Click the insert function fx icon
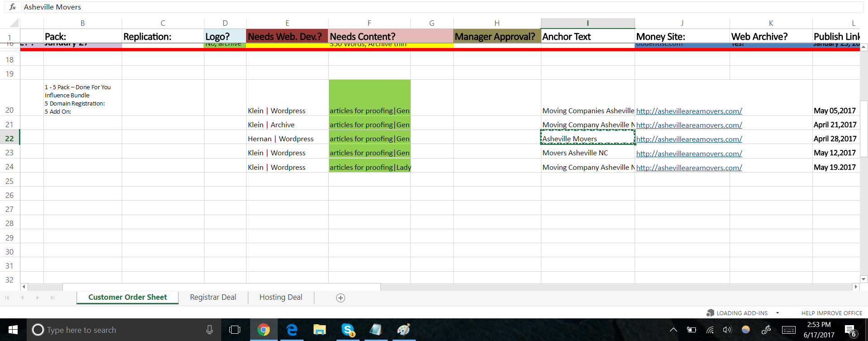This screenshot has height=341, width=868. 13,7
